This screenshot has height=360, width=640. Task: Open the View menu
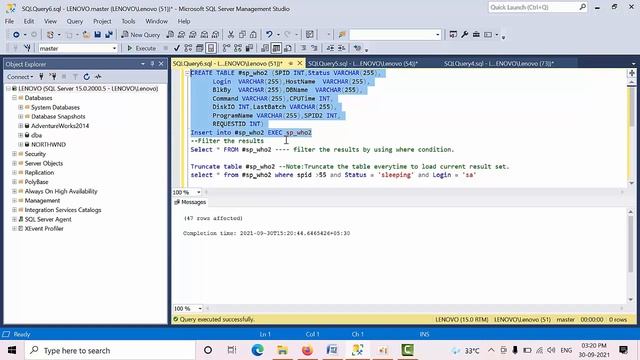pyautogui.click(x=50, y=21)
